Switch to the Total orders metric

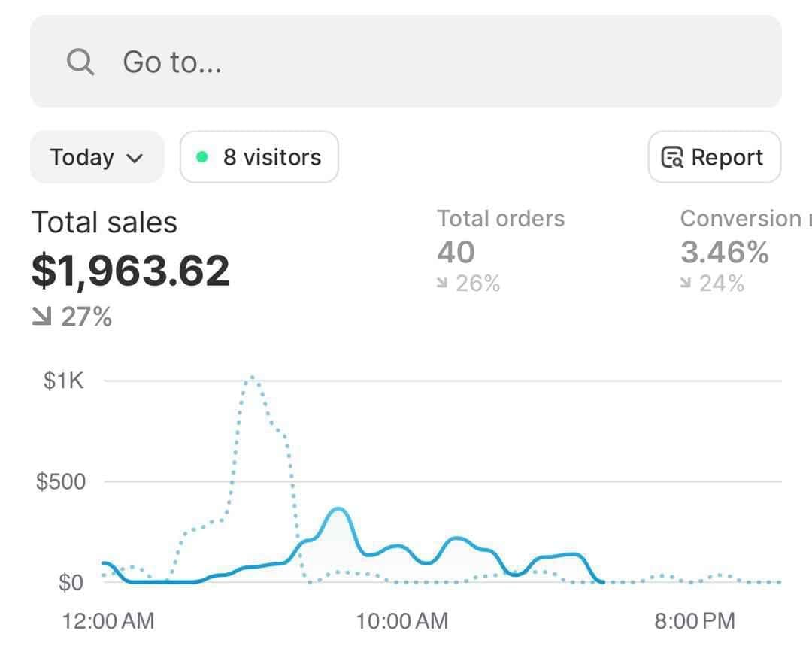click(x=501, y=219)
